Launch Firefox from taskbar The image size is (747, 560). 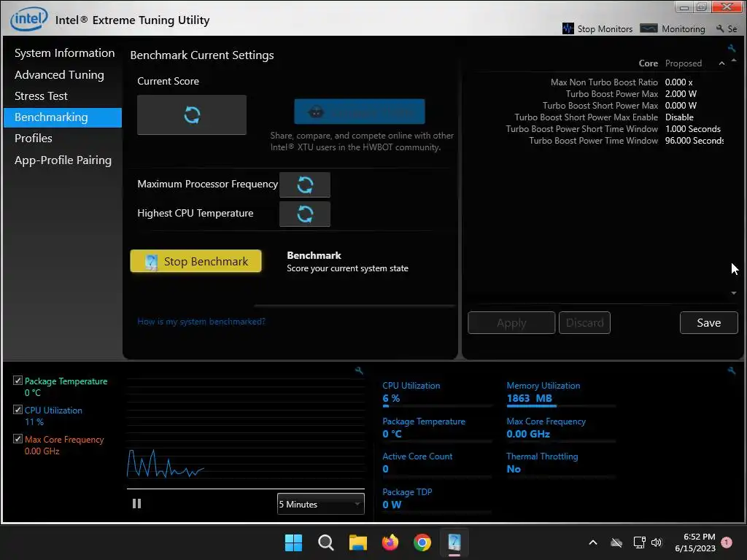pyautogui.click(x=390, y=542)
